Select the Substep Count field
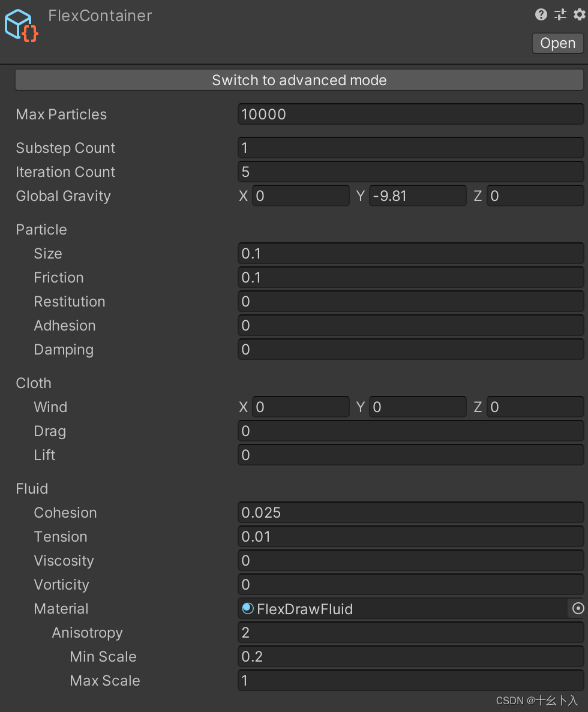The width and height of the screenshot is (588, 712). (x=410, y=148)
